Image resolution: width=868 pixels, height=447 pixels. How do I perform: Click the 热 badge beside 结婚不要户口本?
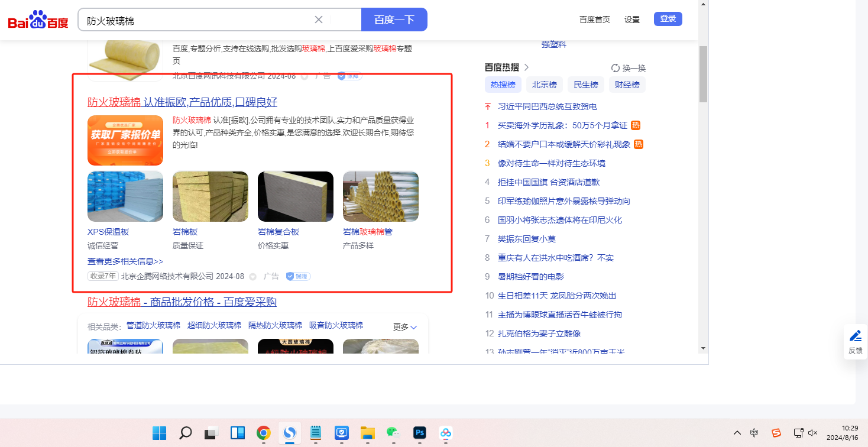click(639, 144)
